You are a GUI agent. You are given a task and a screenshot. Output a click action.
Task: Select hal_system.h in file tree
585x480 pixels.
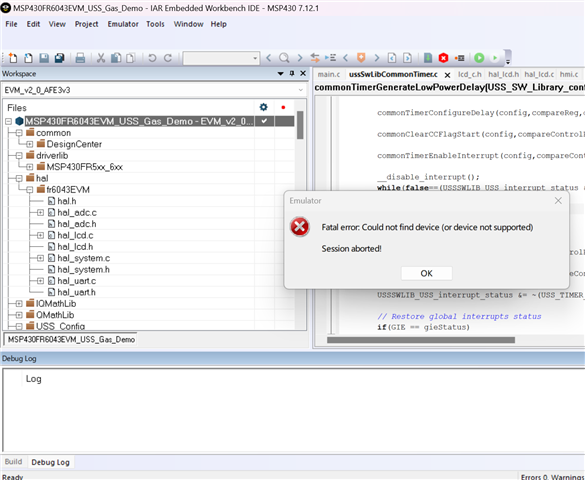[84, 270]
